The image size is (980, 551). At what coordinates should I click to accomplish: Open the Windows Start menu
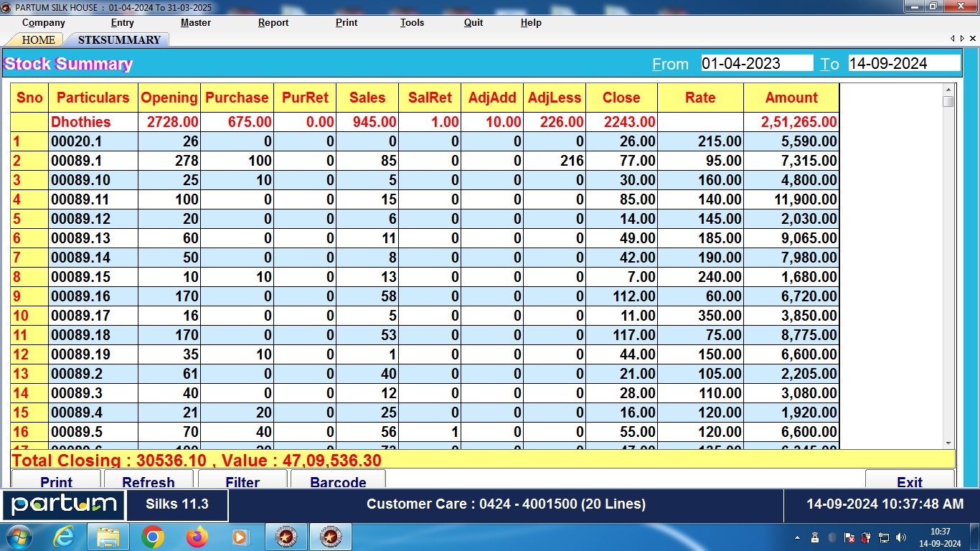(x=19, y=537)
